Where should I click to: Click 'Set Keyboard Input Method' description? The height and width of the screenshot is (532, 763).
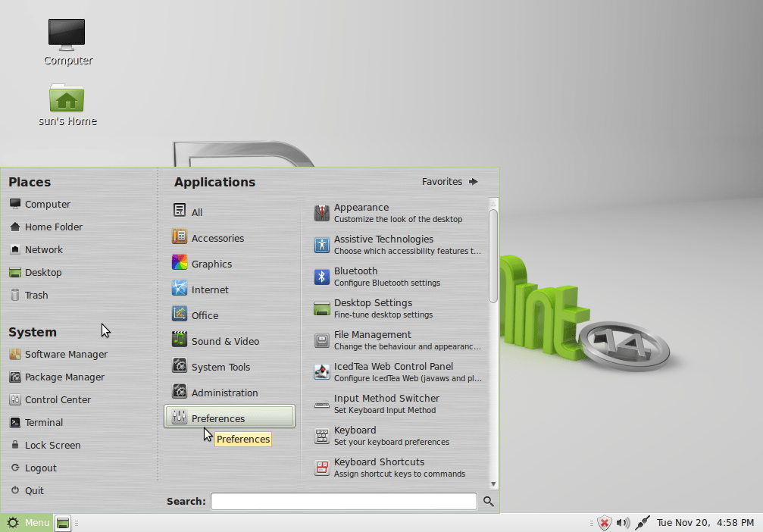coord(384,410)
